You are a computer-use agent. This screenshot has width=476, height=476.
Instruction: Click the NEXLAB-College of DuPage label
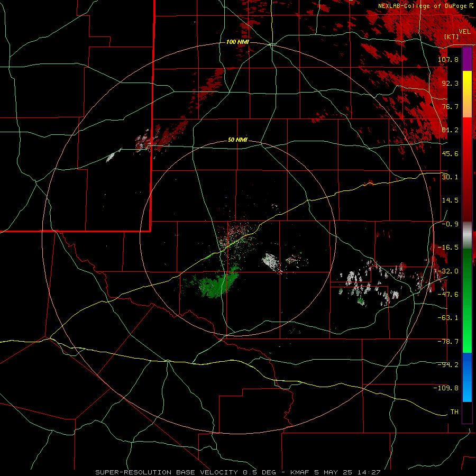pos(425,6)
